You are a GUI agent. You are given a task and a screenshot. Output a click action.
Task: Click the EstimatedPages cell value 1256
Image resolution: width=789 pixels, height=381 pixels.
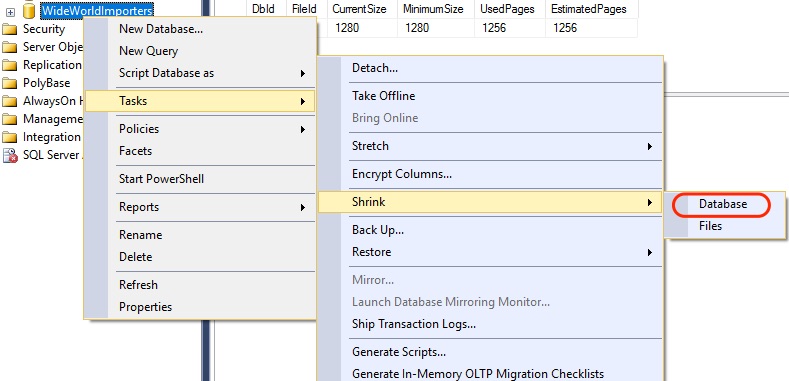point(565,28)
